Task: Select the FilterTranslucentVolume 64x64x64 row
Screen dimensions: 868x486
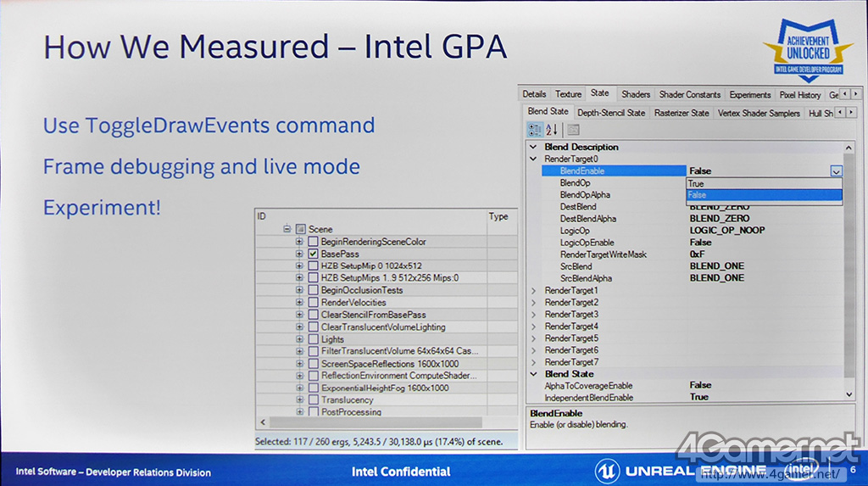Action: tap(387, 351)
